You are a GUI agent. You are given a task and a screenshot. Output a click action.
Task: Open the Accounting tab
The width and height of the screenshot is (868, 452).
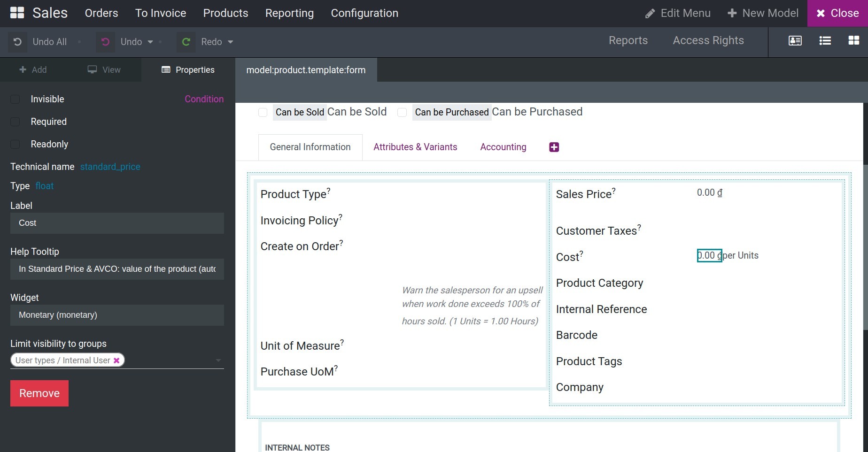click(x=503, y=147)
